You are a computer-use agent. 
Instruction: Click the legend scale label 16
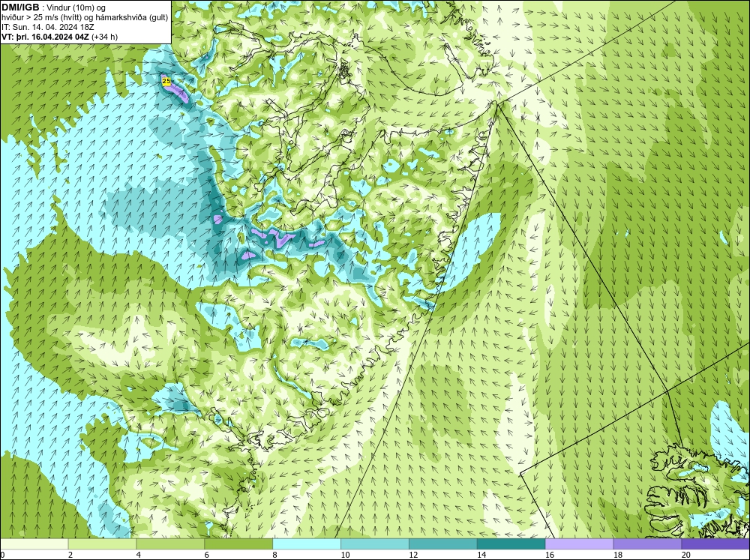tap(550, 555)
